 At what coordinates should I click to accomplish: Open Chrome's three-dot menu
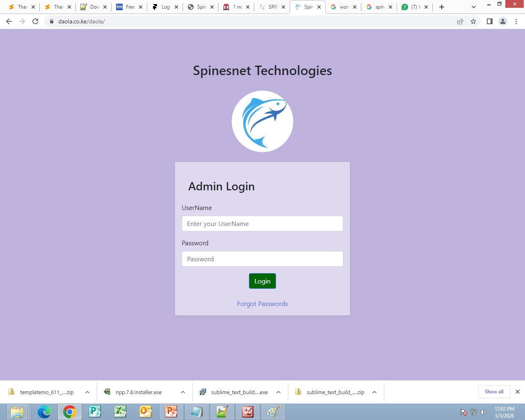click(516, 21)
